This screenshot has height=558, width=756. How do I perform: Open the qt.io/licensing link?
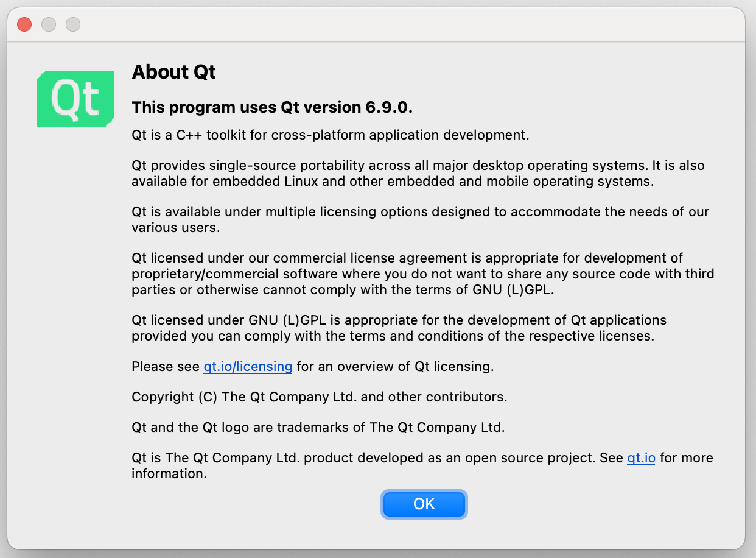[x=248, y=367]
